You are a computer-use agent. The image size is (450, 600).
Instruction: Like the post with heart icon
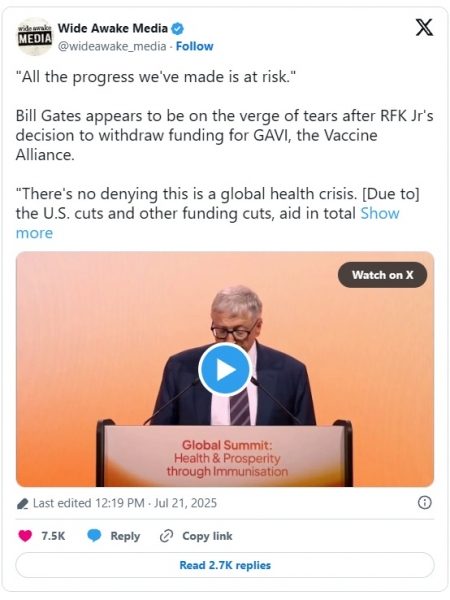coord(25,536)
